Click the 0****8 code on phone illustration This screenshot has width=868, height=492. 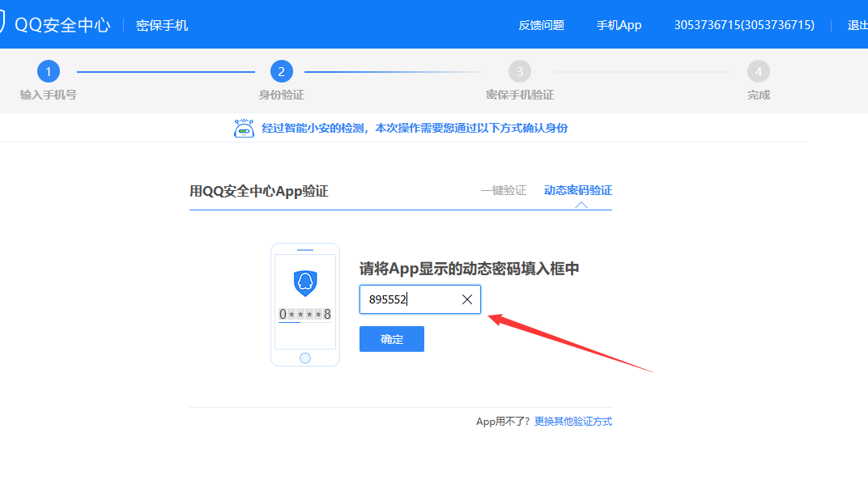tap(305, 314)
